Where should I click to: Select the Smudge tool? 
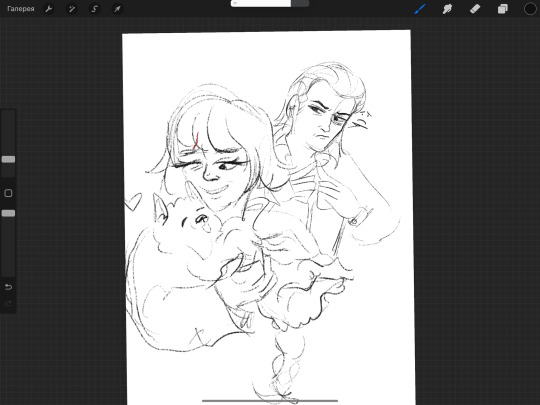tap(447, 9)
